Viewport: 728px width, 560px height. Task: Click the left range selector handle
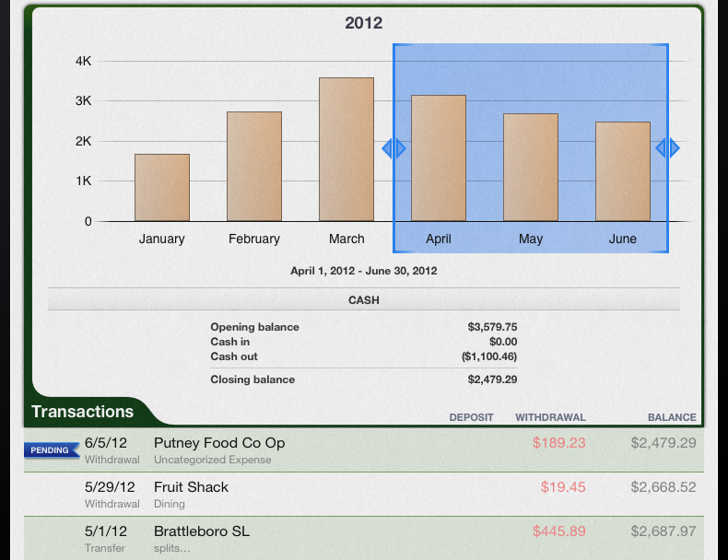pos(393,148)
